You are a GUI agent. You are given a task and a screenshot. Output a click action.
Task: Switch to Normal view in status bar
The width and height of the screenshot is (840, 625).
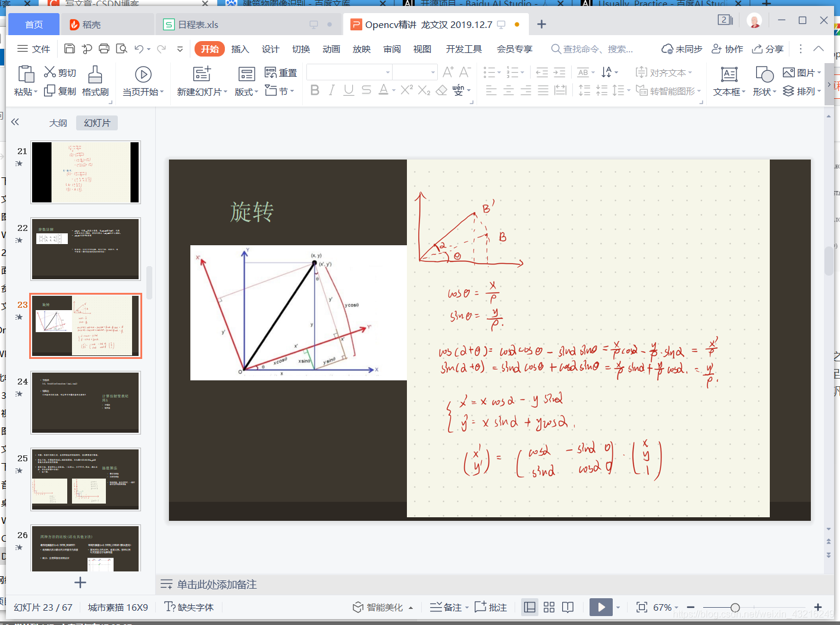pos(529,607)
